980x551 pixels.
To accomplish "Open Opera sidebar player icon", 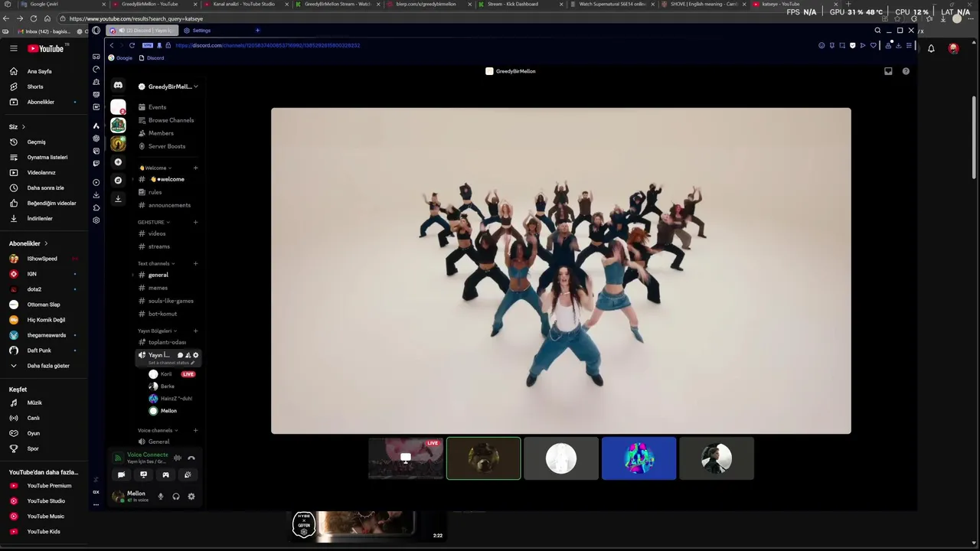I will pos(96,182).
